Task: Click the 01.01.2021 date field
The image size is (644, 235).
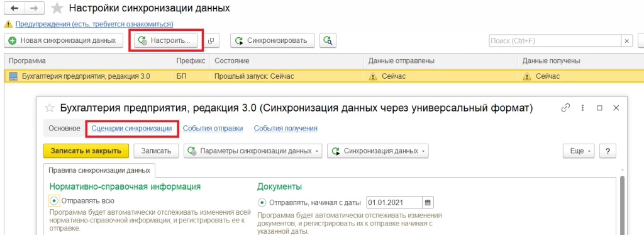Action: pos(394,202)
